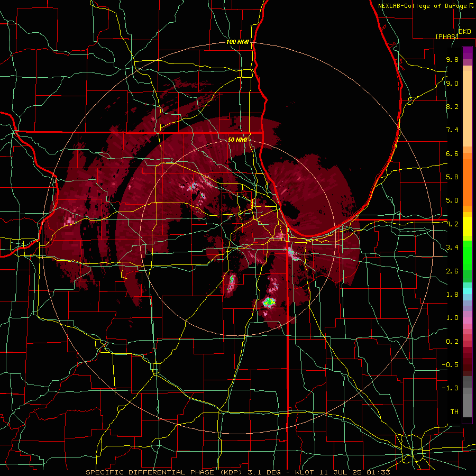Pick the cyan swatch on the color bar

pos(467,291)
